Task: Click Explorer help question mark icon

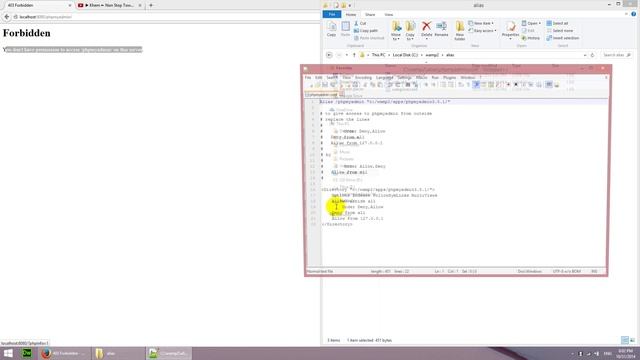Action: (633, 14)
